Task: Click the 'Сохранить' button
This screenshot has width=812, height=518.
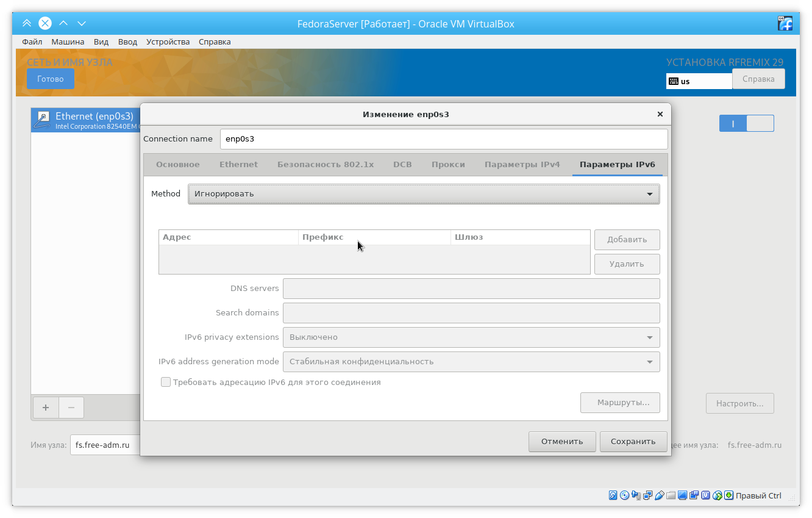Action: click(633, 442)
